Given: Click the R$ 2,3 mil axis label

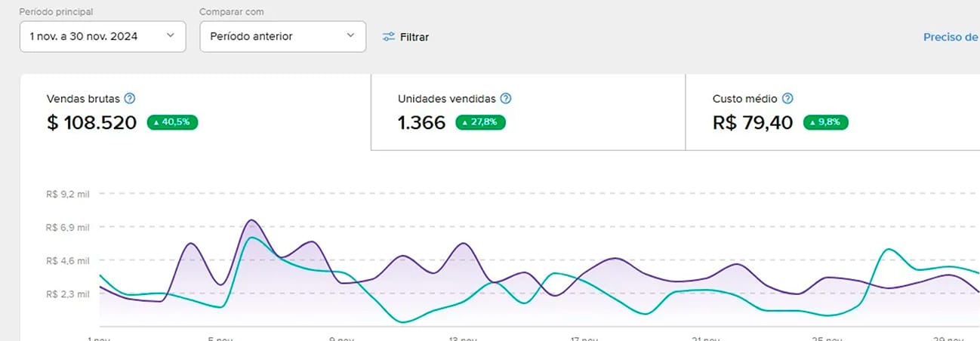Looking at the screenshot, I should pyautogui.click(x=68, y=293).
